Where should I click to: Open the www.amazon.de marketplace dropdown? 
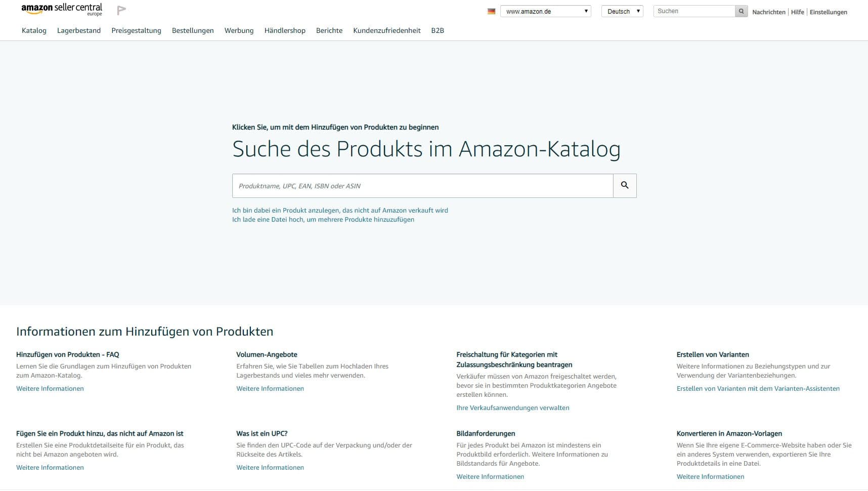pyautogui.click(x=546, y=11)
